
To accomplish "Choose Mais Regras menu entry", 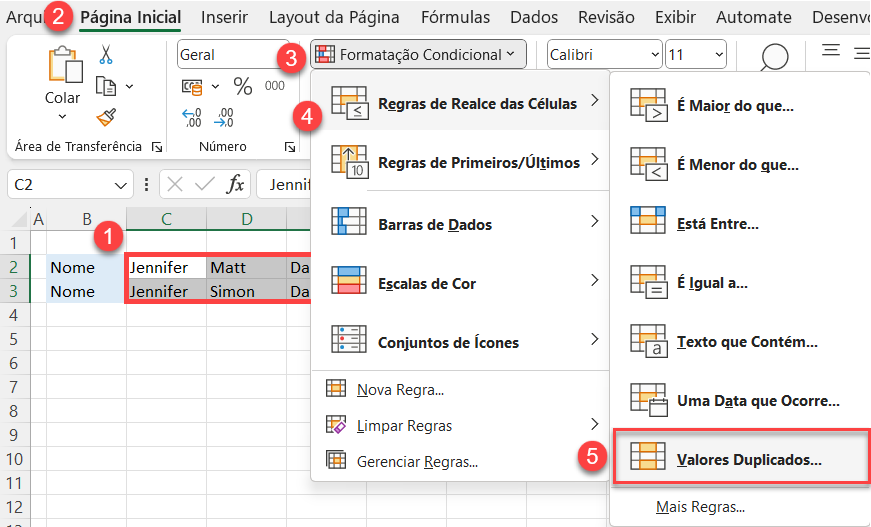I will coord(700,507).
